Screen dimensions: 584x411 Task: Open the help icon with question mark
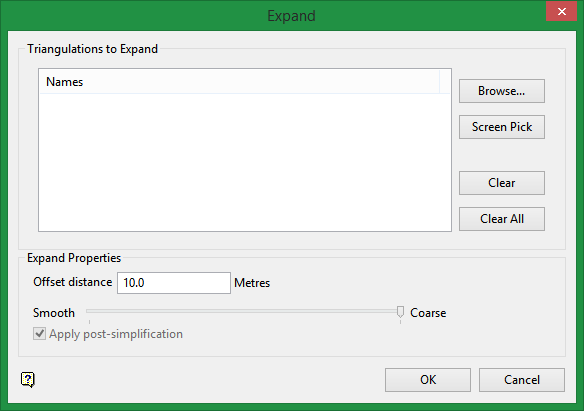28,380
